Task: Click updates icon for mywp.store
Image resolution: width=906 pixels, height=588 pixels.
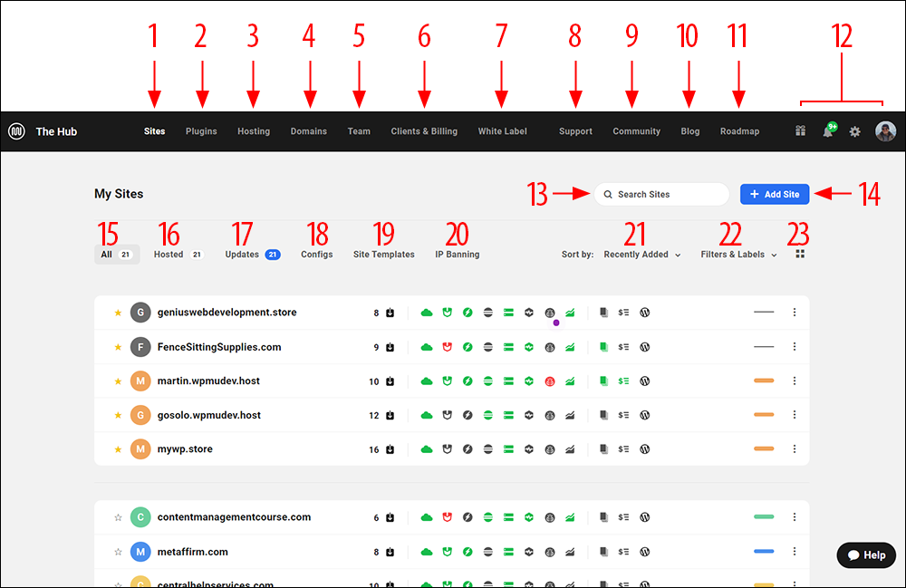Action: tap(390, 449)
